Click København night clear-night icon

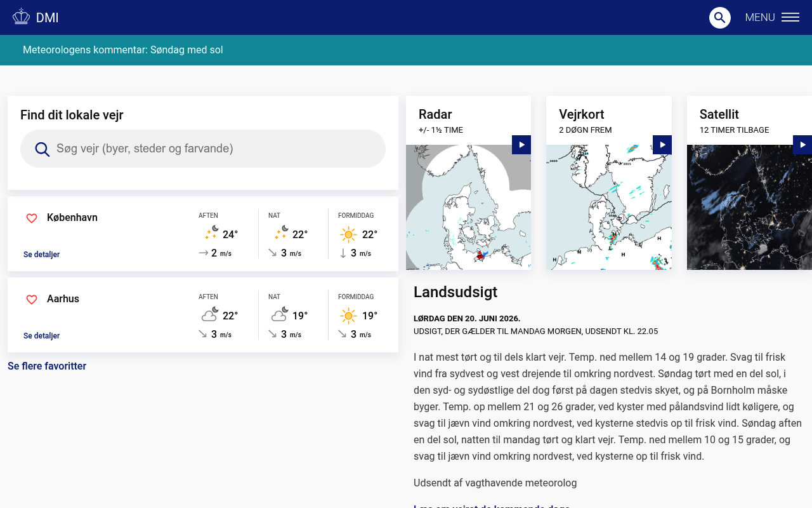pyautogui.click(x=281, y=233)
